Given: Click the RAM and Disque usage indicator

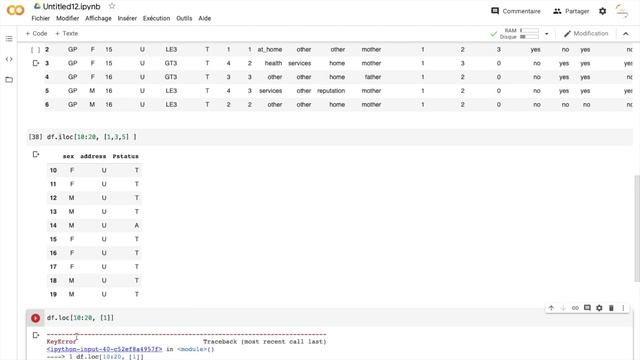Looking at the screenshot, I should pos(518,33).
